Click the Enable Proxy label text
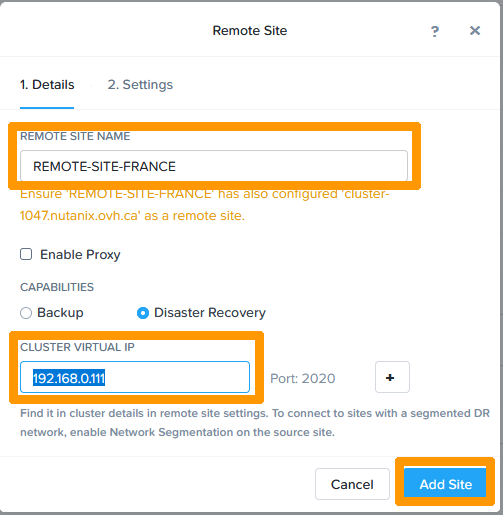 pyautogui.click(x=80, y=255)
